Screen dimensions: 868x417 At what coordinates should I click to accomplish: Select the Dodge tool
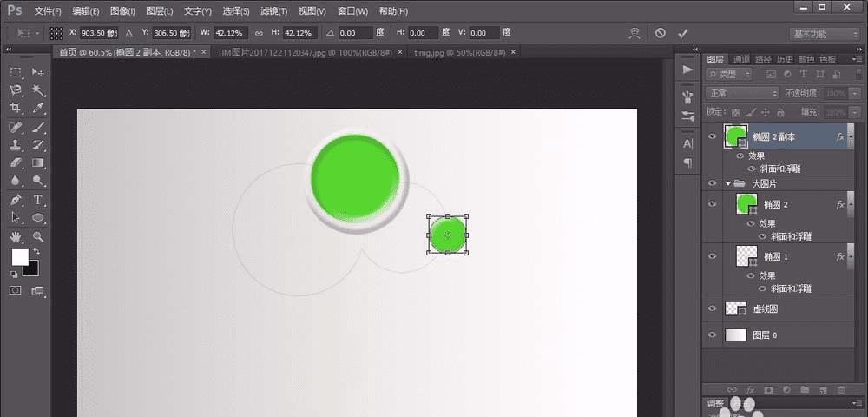coord(37,180)
